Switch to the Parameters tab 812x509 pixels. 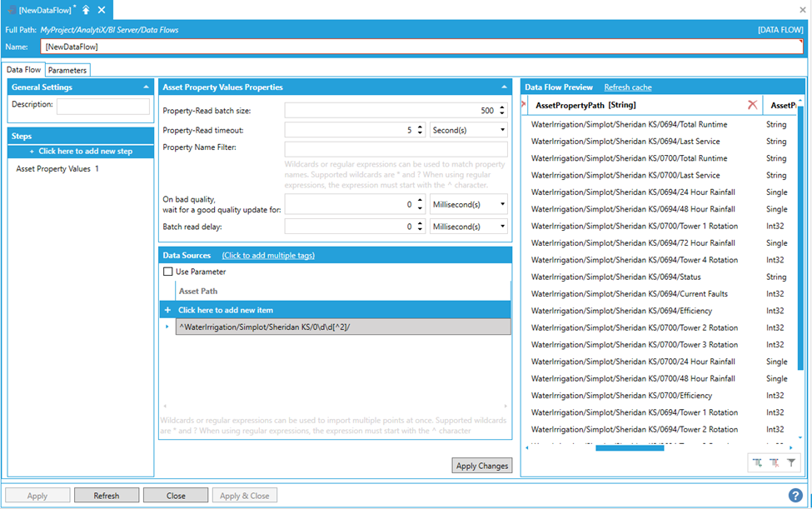pyautogui.click(x=67, y=71)
